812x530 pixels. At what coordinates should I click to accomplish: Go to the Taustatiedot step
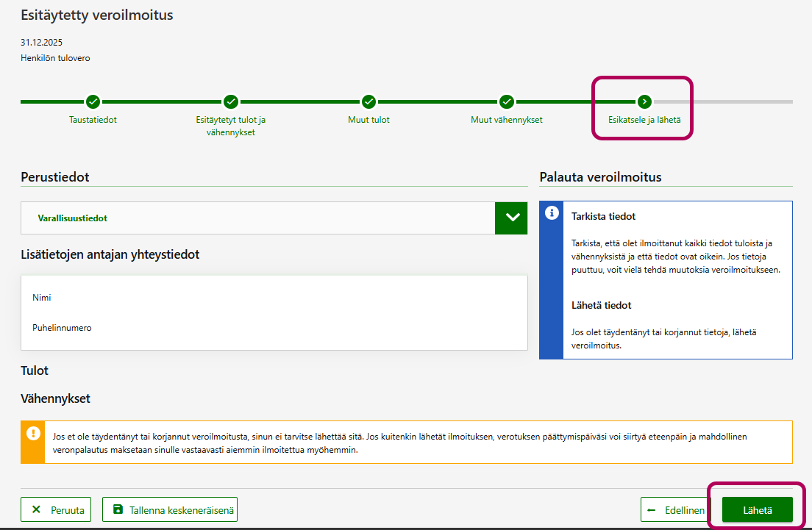[x=93, y=120]
